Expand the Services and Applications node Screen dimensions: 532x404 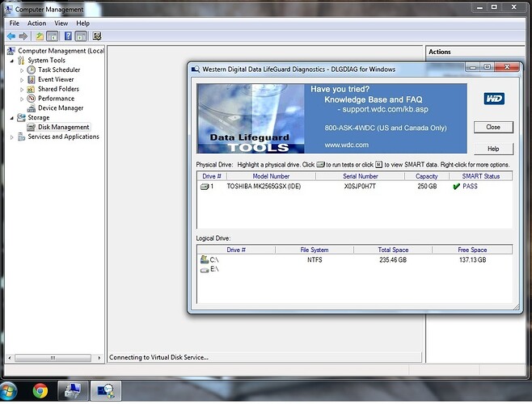(x=12, y=137)
